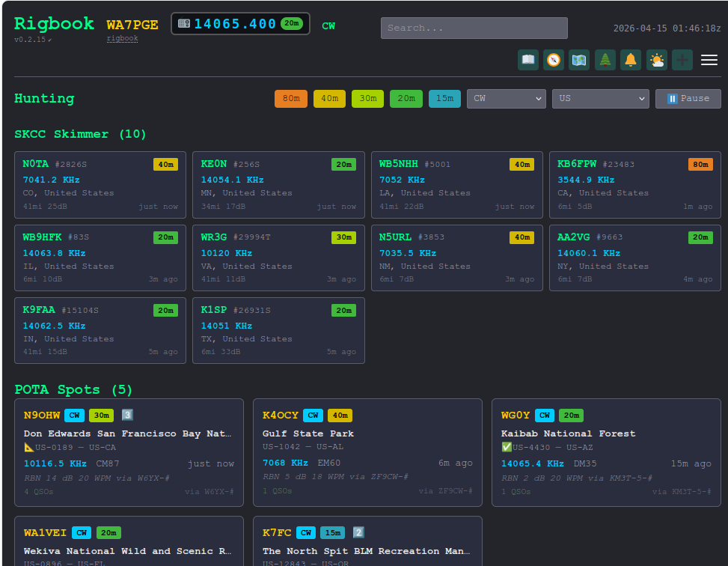Open the CW mode dropdown
Viewport: 728px width, 566px height.
(x=506, y=98)
